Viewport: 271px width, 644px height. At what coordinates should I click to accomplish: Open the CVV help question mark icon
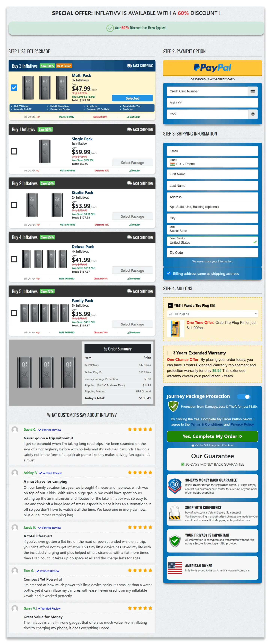pos(253,114)
